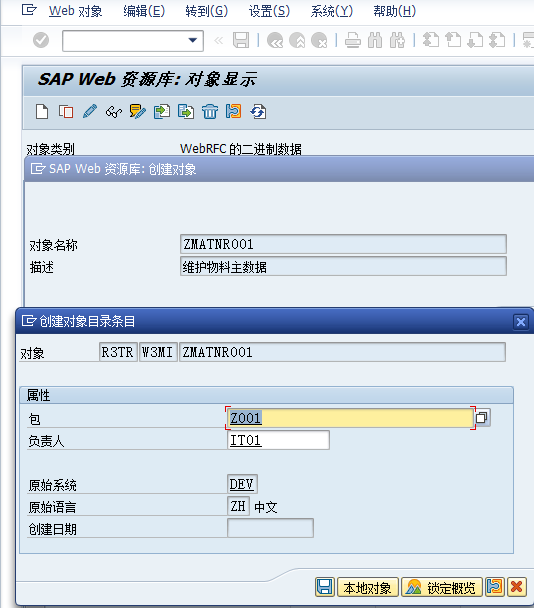Click the Create blank page icon
Screen dimensions: 534x608
click(42, 112)
